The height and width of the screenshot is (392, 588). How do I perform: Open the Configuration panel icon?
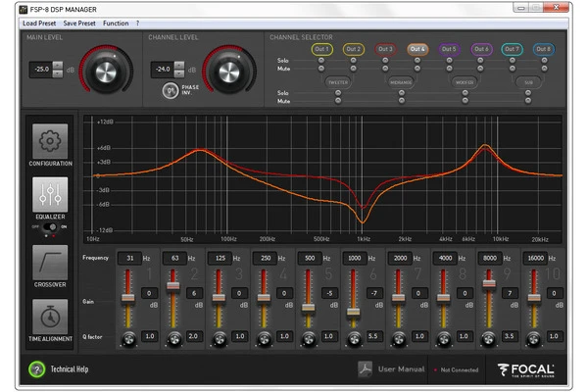pyautogui.click(x=50, y=141)
